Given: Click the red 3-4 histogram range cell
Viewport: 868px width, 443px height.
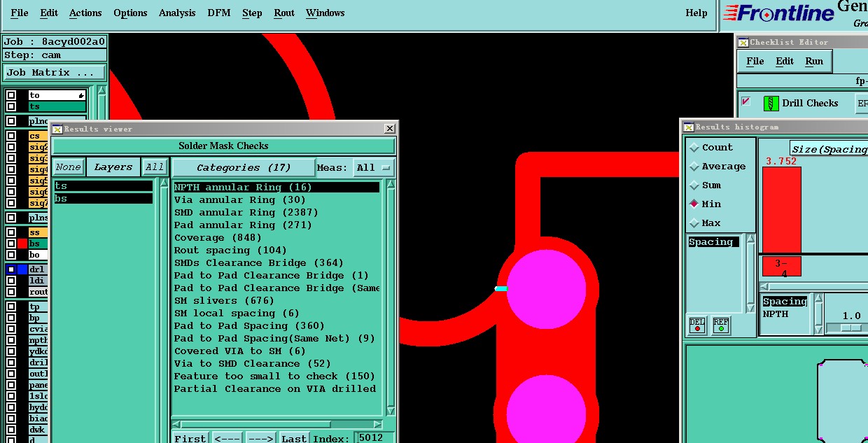Looking at the screenshot, I should click(x=781, y=267).
